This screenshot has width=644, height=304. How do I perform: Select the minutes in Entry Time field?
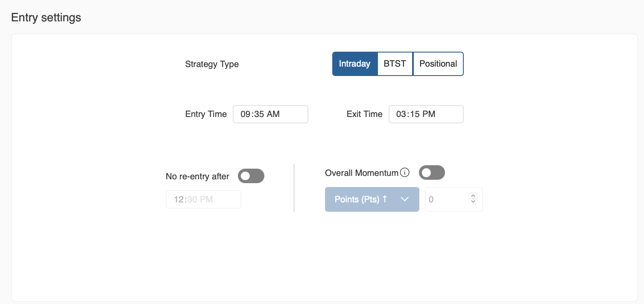click(258, 114)
